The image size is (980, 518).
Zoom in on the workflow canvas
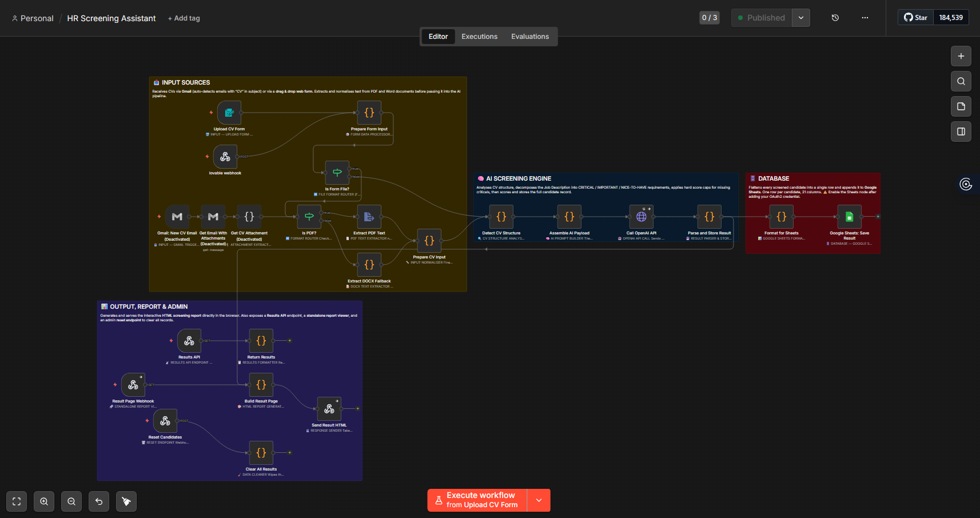pos(44,501)
